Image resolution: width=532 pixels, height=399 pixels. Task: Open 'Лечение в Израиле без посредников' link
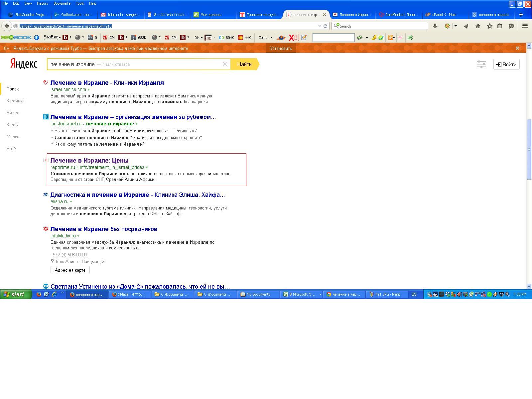pyautogui.click(x=104, y=229)
